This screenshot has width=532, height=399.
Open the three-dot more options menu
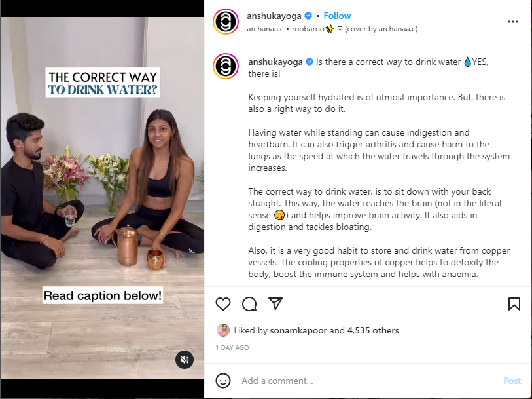(x=512, y=22)
